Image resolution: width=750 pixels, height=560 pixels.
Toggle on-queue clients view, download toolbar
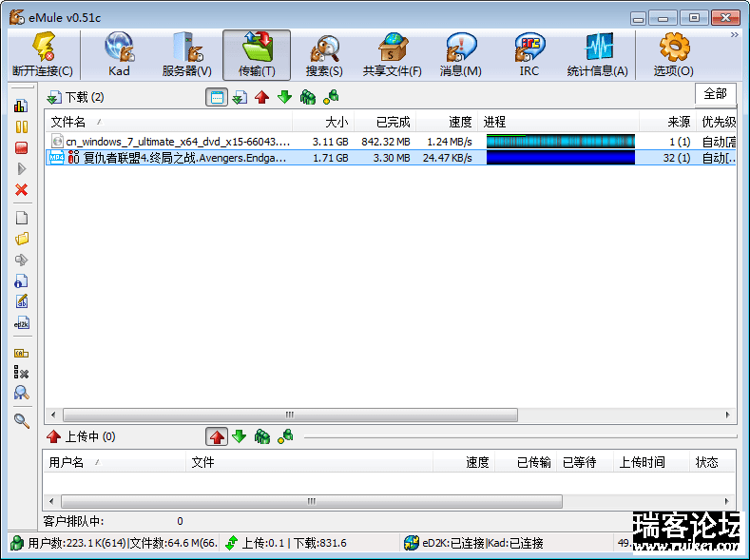pos(308,97)
